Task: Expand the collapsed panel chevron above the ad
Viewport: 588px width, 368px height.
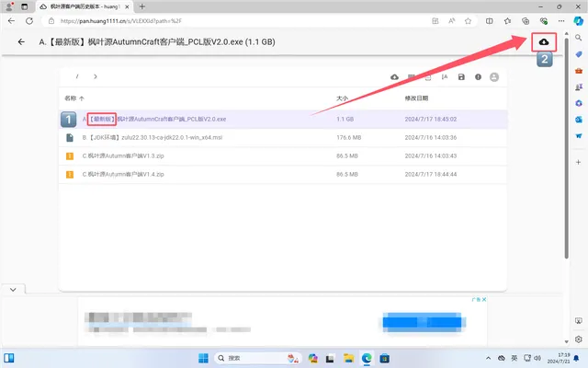Action: pyautogui.click(x=13, y=290)
